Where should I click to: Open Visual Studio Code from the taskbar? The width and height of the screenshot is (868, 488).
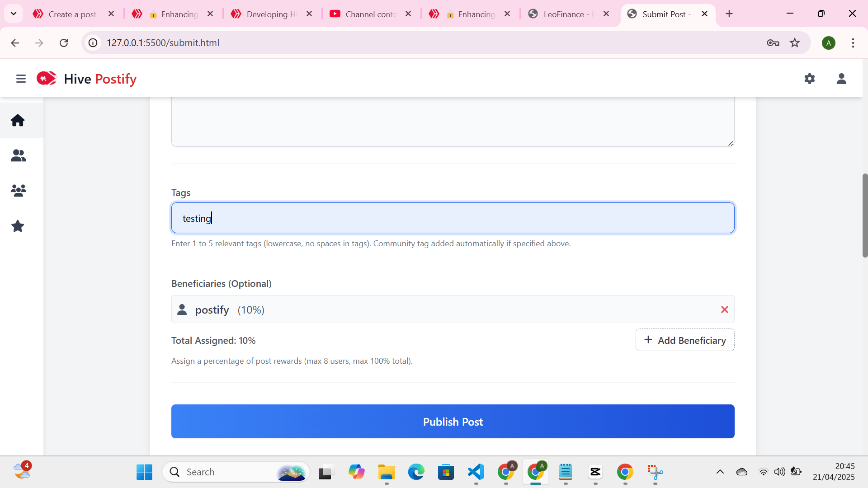pos(476,472)
